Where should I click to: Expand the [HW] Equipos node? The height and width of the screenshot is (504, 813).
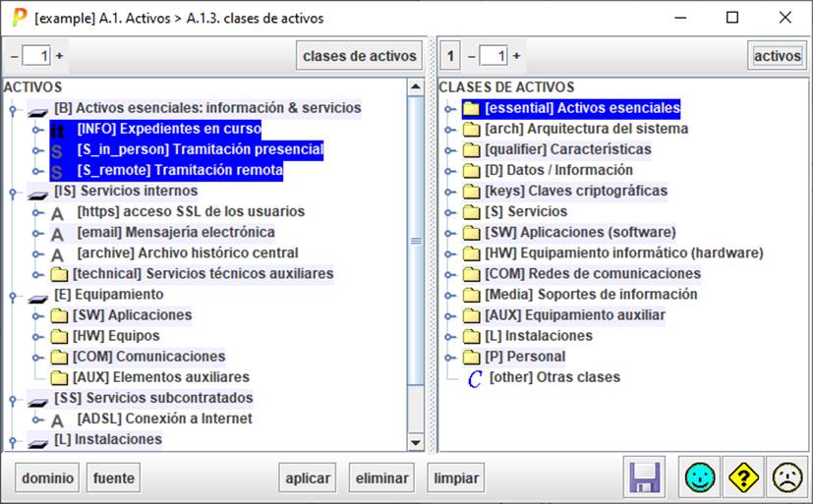(35, 337)
